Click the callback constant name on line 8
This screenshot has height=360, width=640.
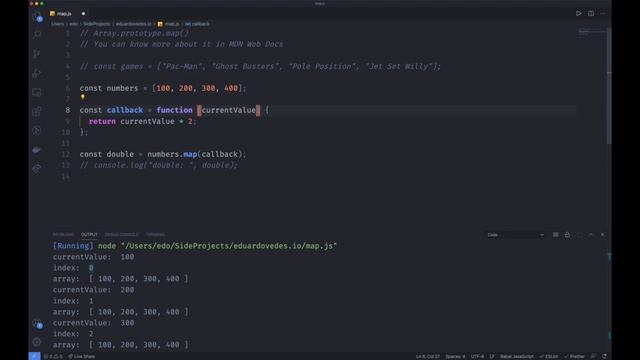[125, 110]
